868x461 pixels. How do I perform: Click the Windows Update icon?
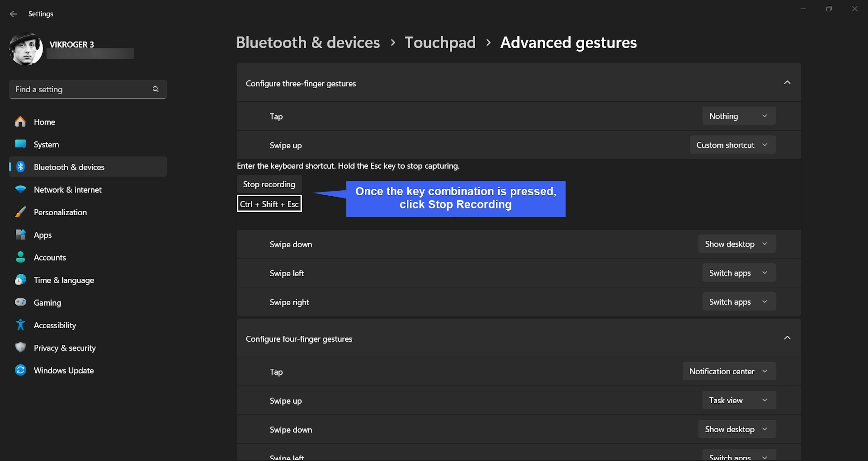pyautogui.click(x=20, y=370)
